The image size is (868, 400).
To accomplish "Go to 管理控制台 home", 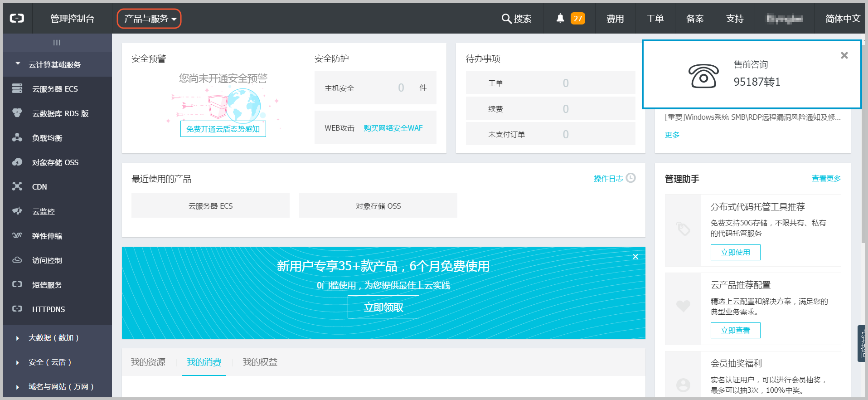I will pos(72,19).
